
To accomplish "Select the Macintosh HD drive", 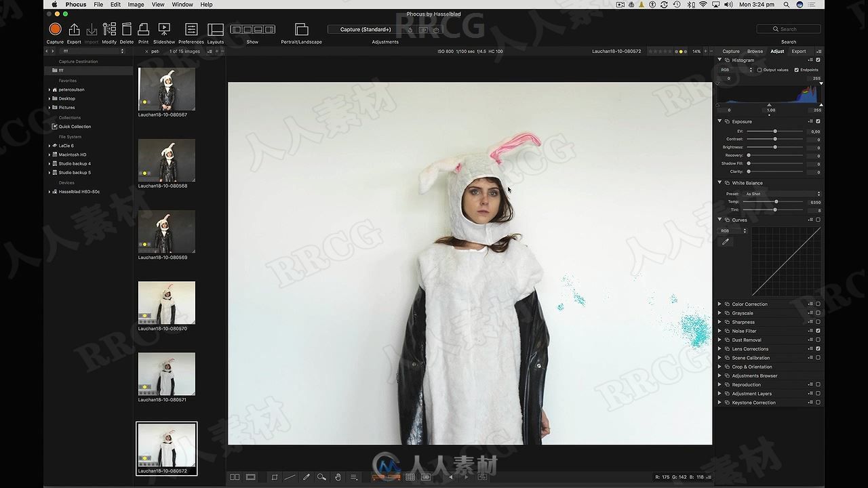I will click(73, 155).
